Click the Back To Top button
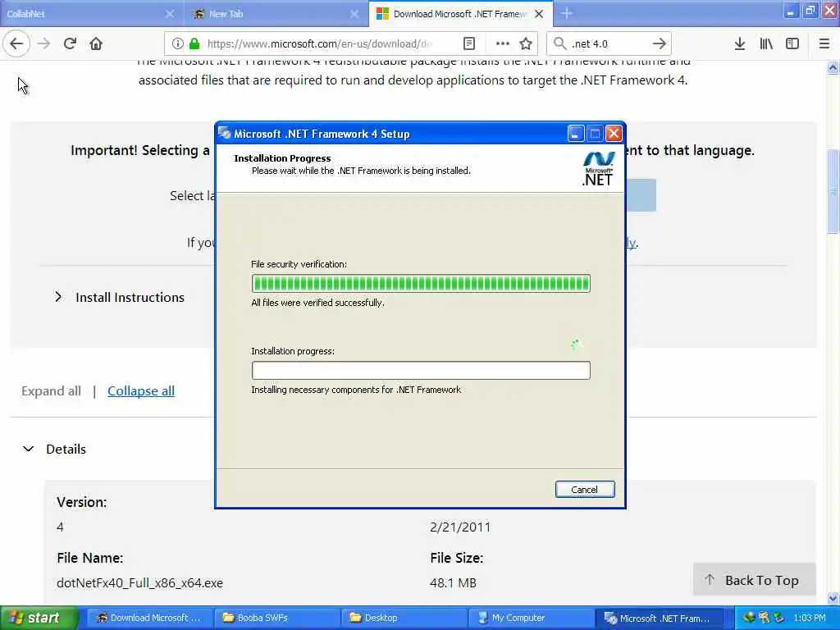The height and width of the screenshot is (630, 840). tap(755, 580)
